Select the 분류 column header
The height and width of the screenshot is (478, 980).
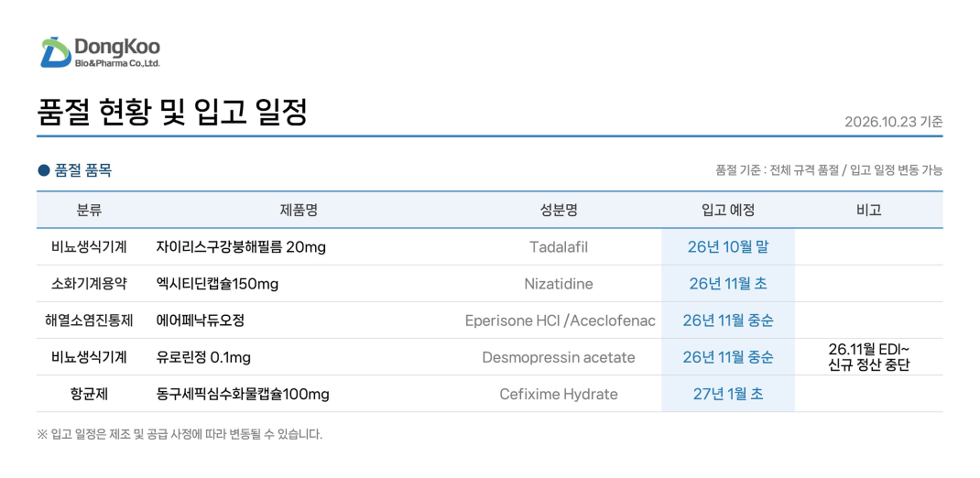[x=89, y=211]
